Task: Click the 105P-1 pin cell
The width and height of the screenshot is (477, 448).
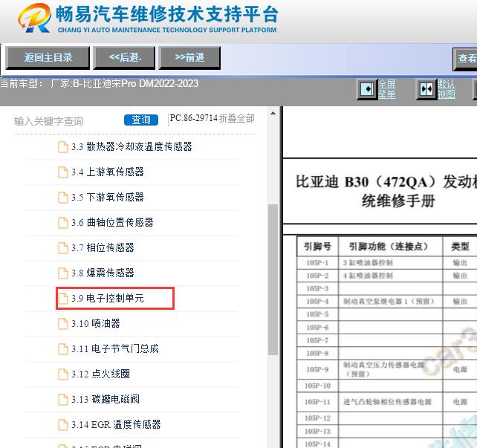Action: [x=317, y=263]
